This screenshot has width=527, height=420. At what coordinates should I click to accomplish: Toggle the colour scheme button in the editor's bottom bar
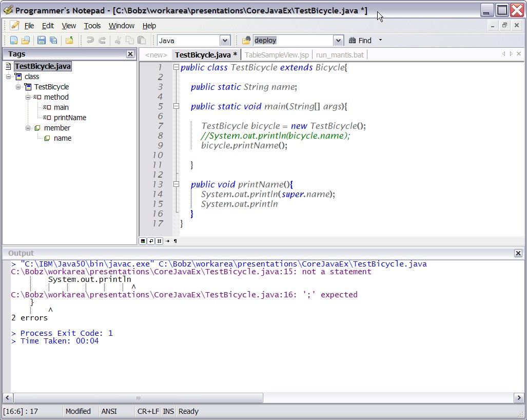point(143,241)
